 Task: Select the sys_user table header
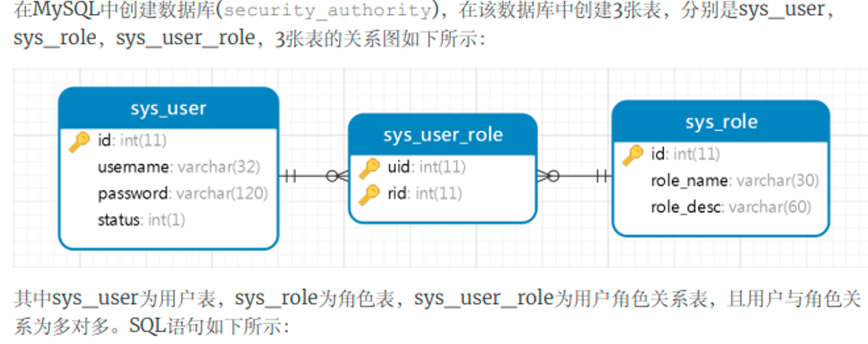pos(168,108)
